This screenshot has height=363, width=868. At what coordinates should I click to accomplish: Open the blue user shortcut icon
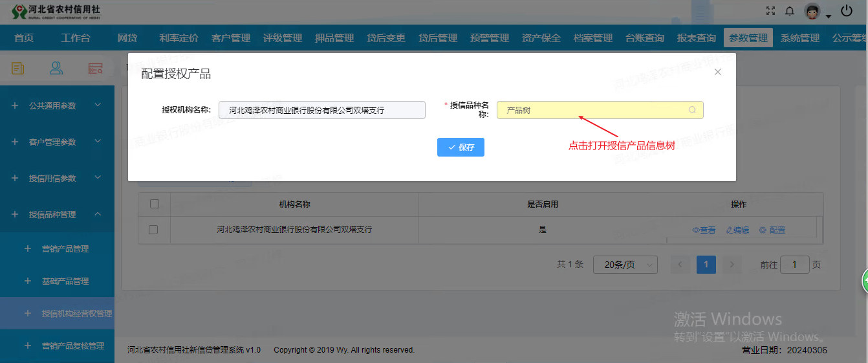click(x=56, y=68)
